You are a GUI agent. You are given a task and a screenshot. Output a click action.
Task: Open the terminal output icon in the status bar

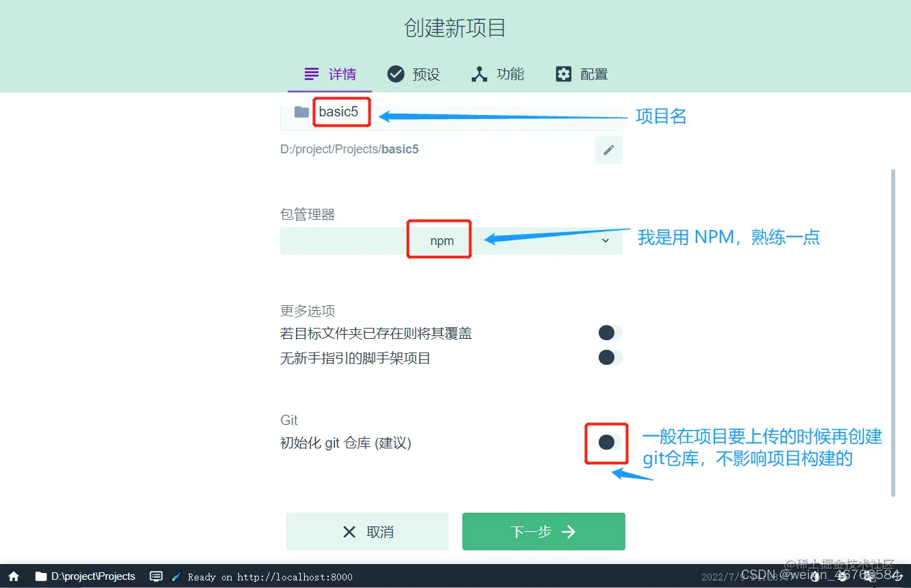click(156, 576)
